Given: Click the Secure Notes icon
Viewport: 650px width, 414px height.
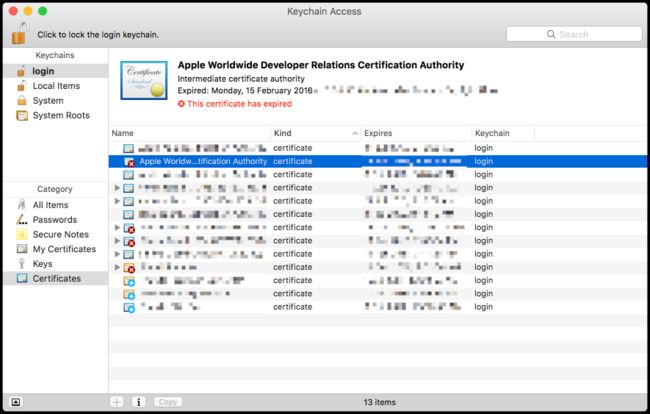Looking at the screenshot, I should click(22, 234).
